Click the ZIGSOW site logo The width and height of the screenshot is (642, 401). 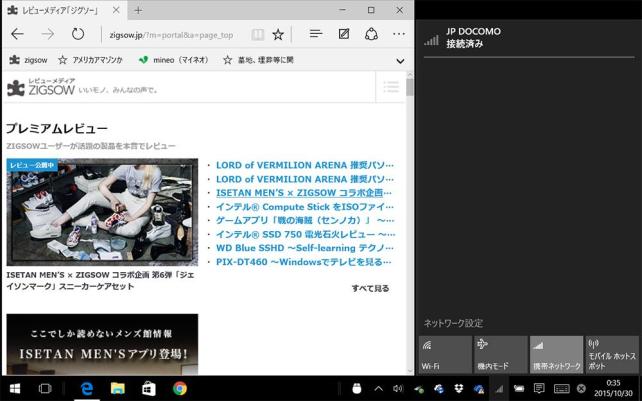click(x=41, y=87)
